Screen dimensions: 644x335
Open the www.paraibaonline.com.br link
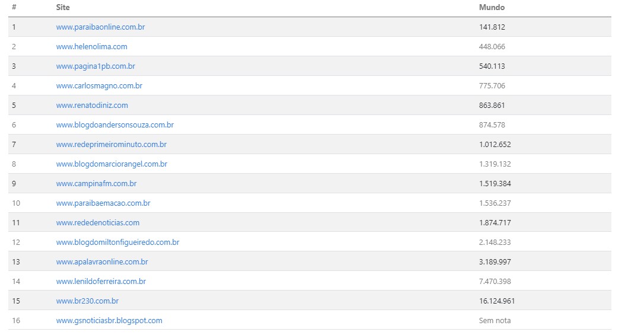coord(100,27)
